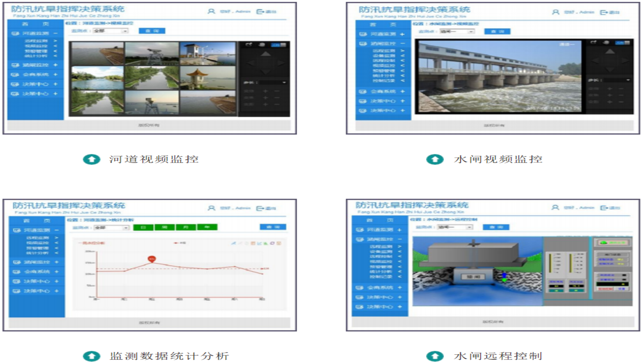This screenshot has width=644, height=362.
Task: Click PTZ down arrow in 河道视频监控 panel
Action: tap(266, 72)
